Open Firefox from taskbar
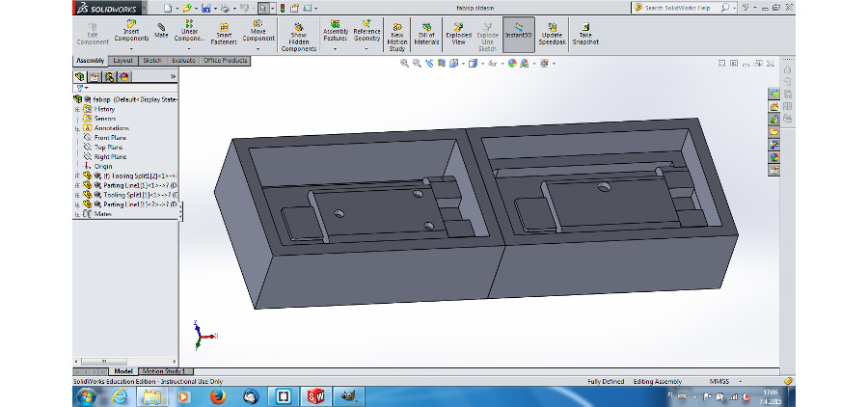 [218, 396]
